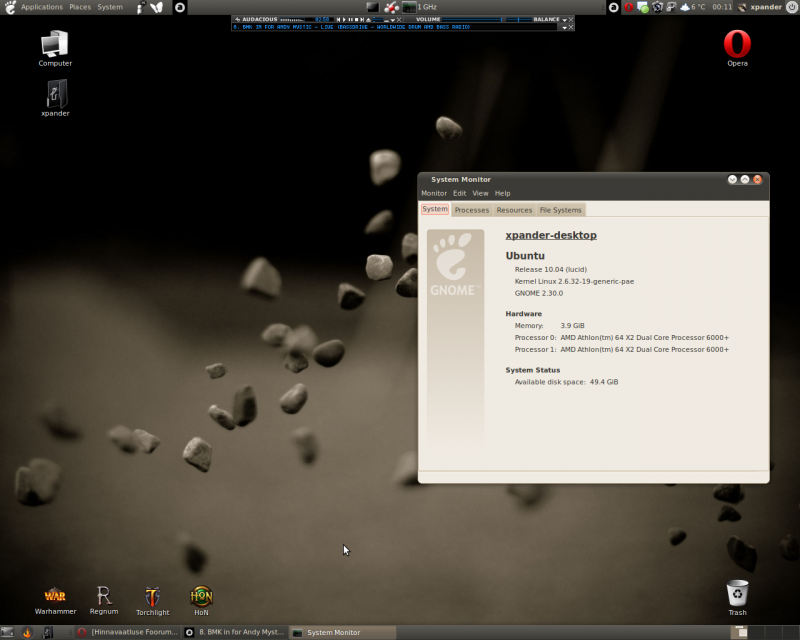Open the Applications menu in top panel
The height and width of the screenshot is (640, 800).
[42, 7]
